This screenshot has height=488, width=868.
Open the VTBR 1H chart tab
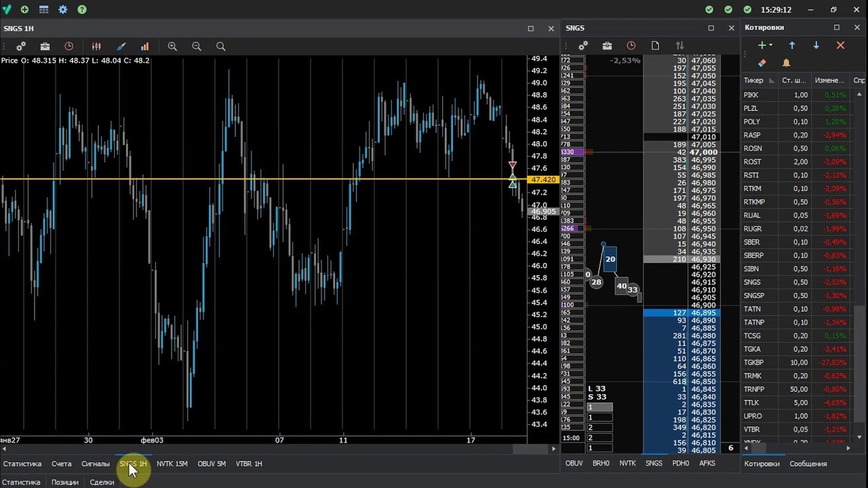(x=249, y=464)
